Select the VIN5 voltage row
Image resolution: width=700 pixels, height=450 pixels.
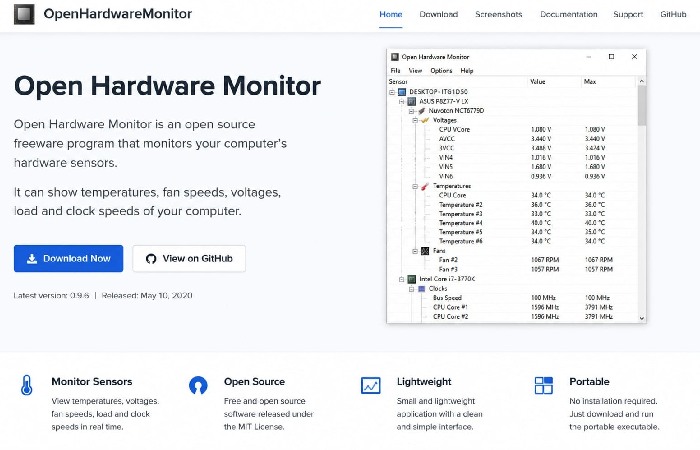[513, 167]
